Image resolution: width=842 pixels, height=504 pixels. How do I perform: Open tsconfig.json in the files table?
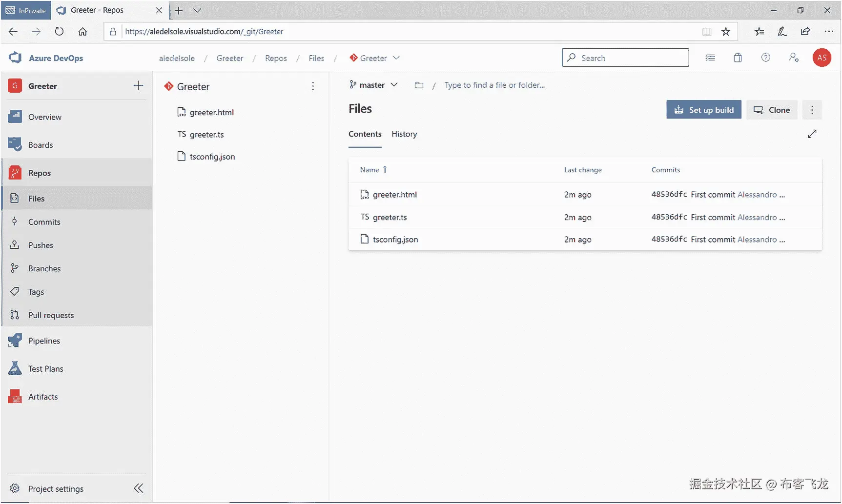click(x=395, y=240)
